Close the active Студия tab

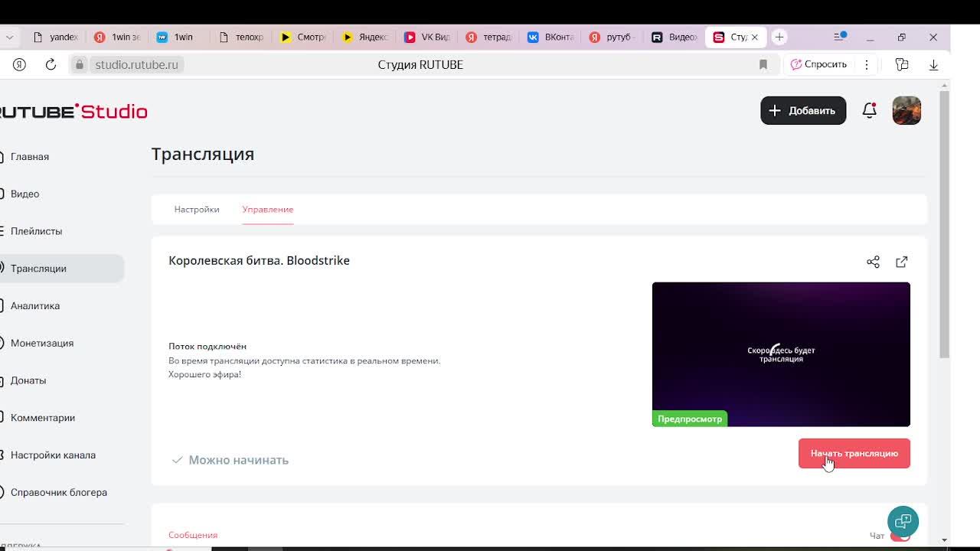tap(754, 37)
